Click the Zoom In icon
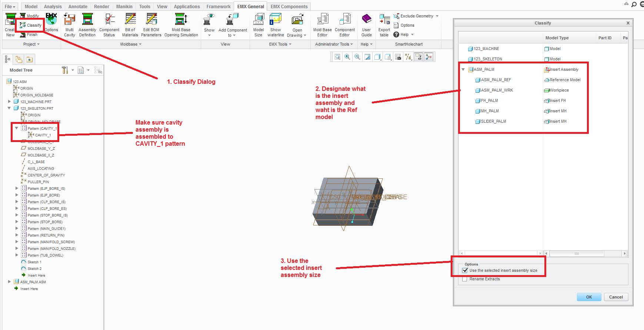 347,57
